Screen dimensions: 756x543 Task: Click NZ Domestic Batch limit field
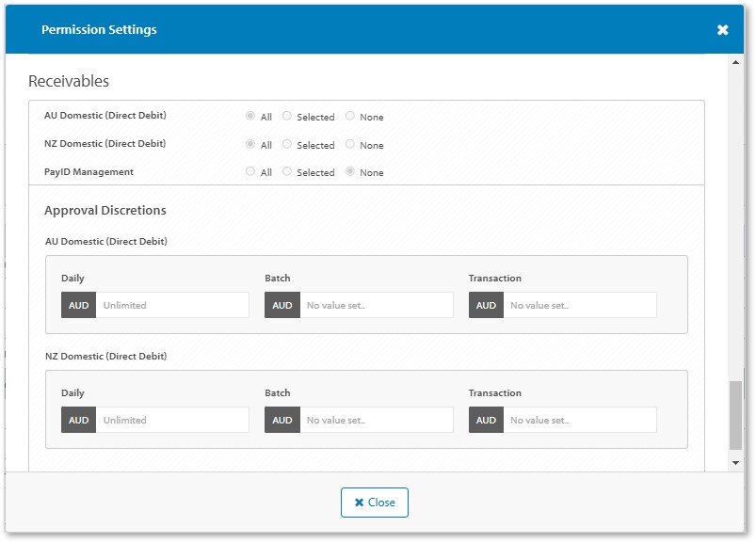(x=376, y=420)
